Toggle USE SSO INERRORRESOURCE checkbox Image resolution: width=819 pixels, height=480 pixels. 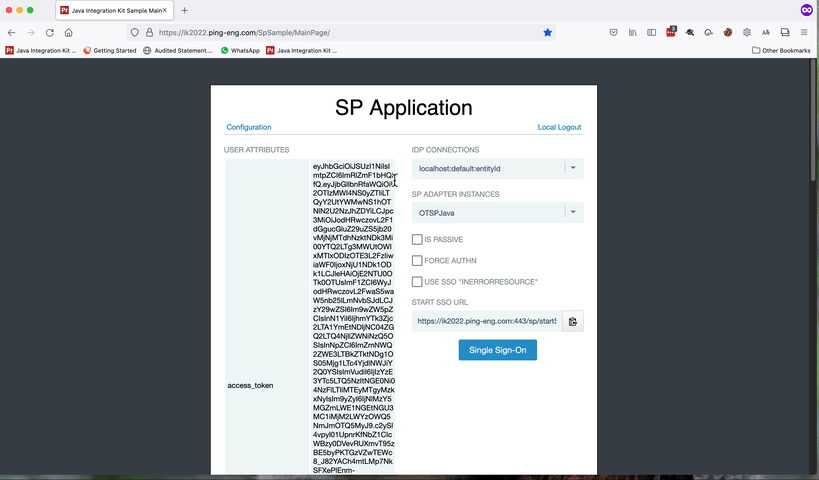pos(417,282)
